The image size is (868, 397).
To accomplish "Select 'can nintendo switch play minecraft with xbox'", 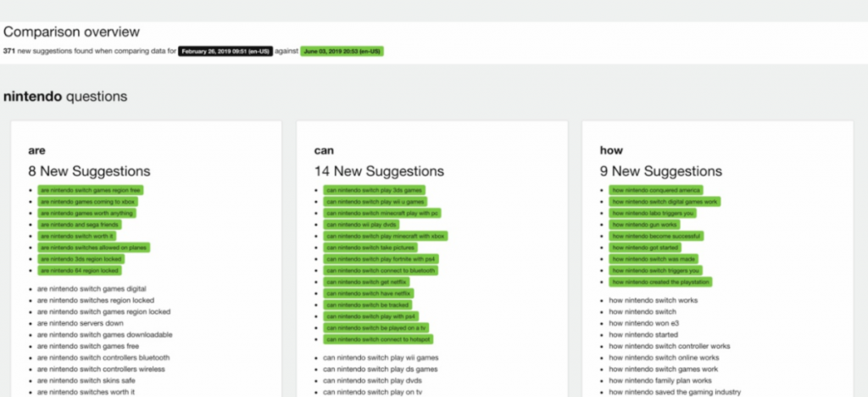I will (x=386, y=236).
